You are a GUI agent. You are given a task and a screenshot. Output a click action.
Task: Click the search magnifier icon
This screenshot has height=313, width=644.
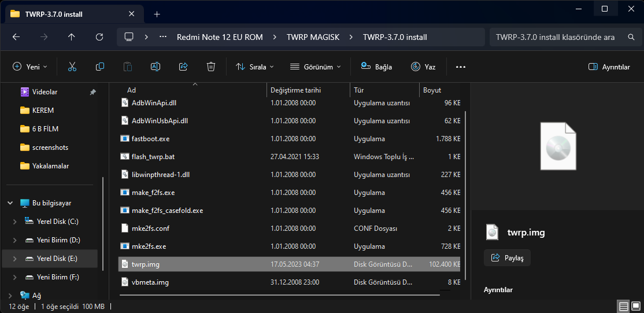631,37
